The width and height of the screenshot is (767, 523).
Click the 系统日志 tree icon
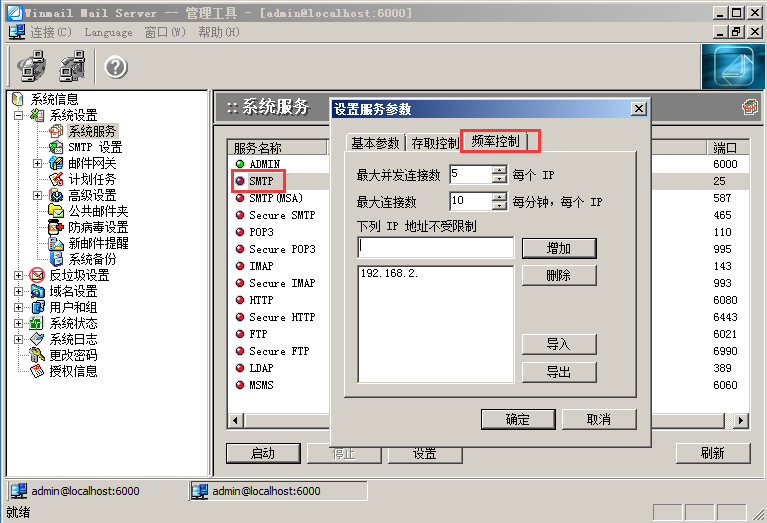37,339
